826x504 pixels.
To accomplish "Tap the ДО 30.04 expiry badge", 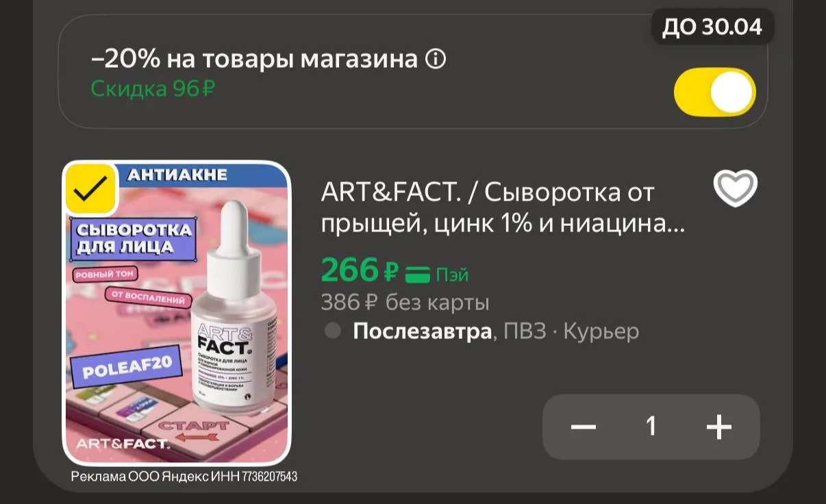I will click(x=712, y=27).
